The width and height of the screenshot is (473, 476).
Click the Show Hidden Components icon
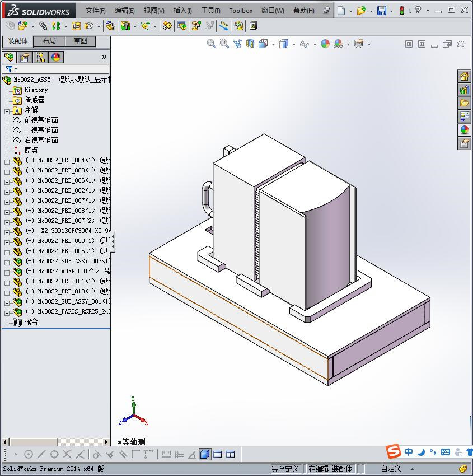point(110,26)
